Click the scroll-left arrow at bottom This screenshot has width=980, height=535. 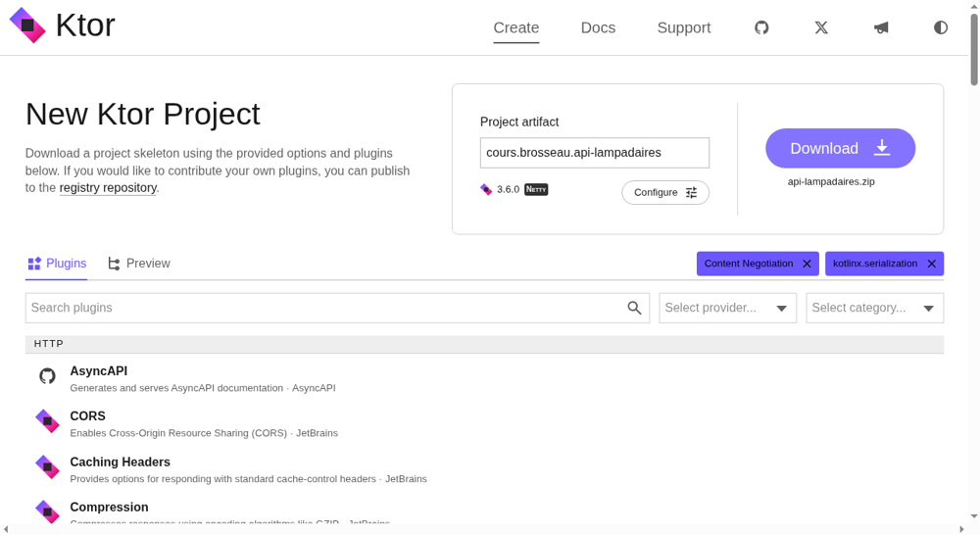[6, 529]
